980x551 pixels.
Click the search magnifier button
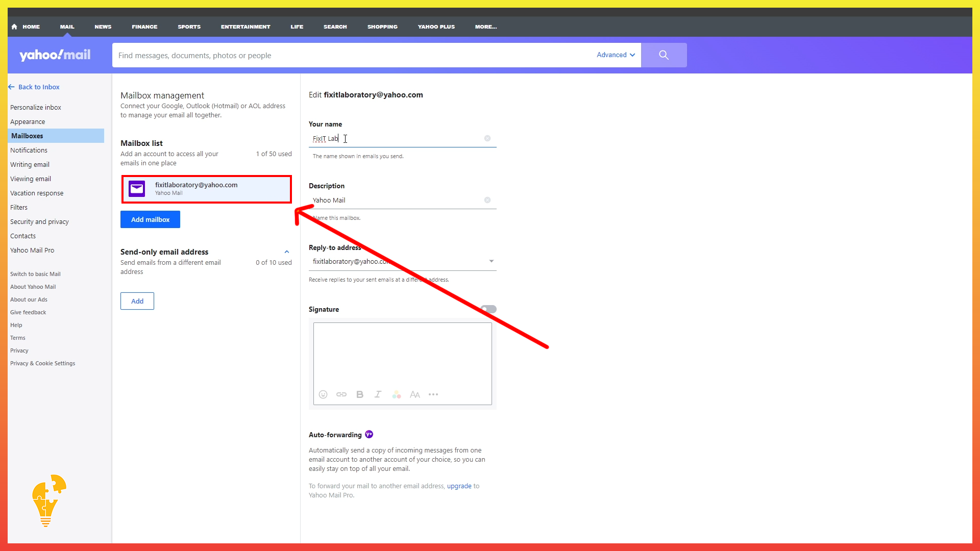pos(664,55)
